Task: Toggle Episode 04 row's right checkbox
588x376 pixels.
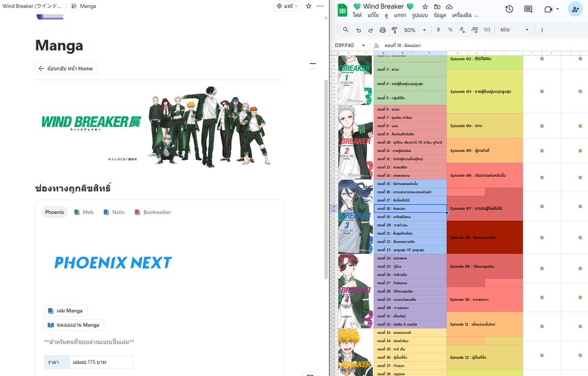Action: pos(580,125)
